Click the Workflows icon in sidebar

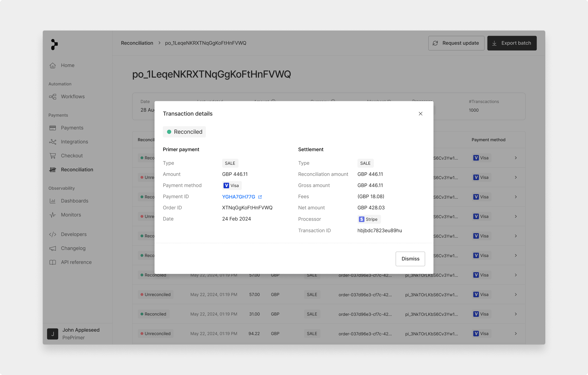(x=53, y=97)
